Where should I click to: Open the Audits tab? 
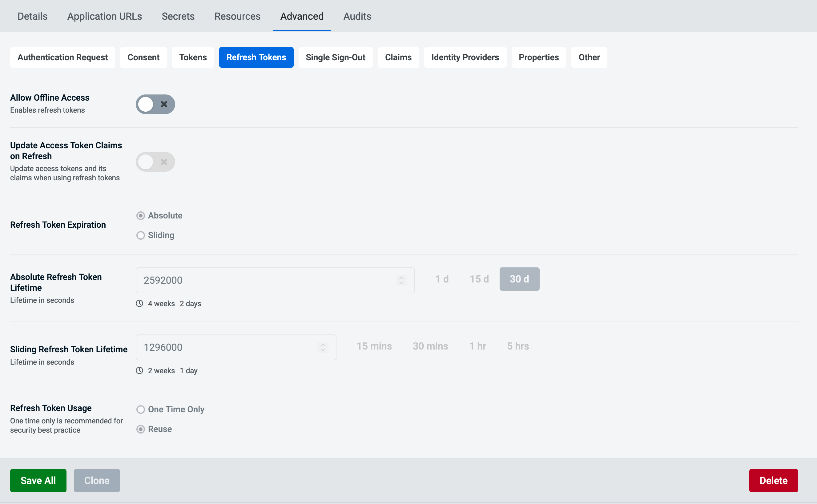tap(357, 16)
